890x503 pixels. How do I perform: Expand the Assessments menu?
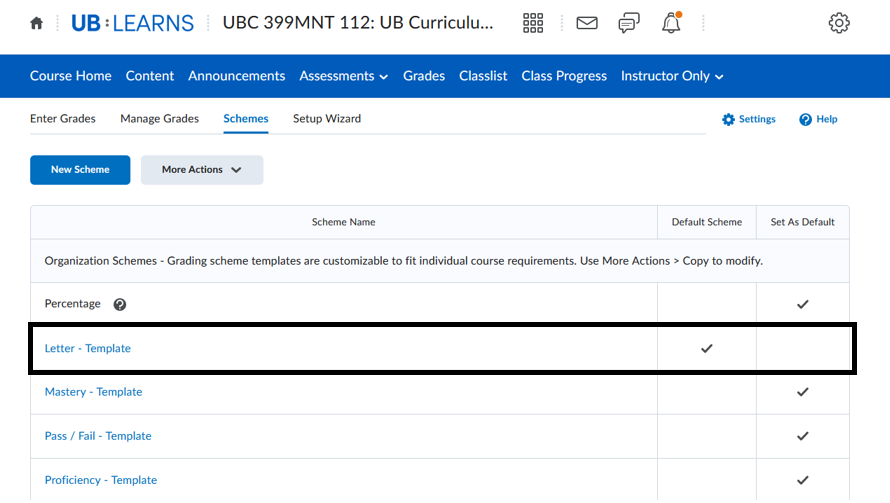pos(343,76)
